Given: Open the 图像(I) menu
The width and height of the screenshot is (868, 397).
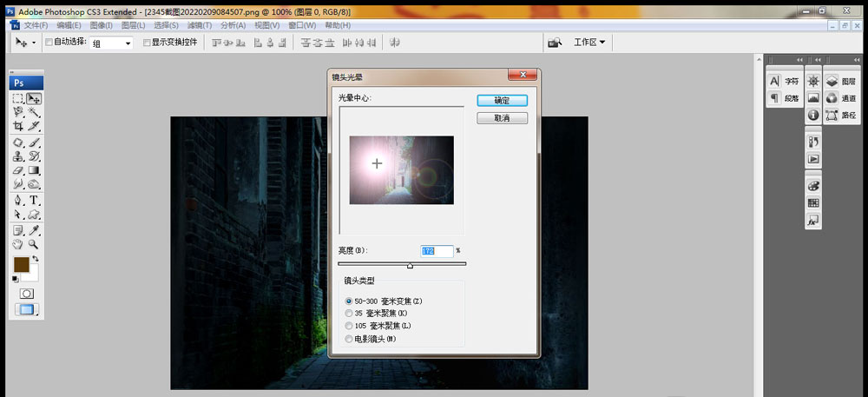Looking at the screenshot, I should coord(102,25).
